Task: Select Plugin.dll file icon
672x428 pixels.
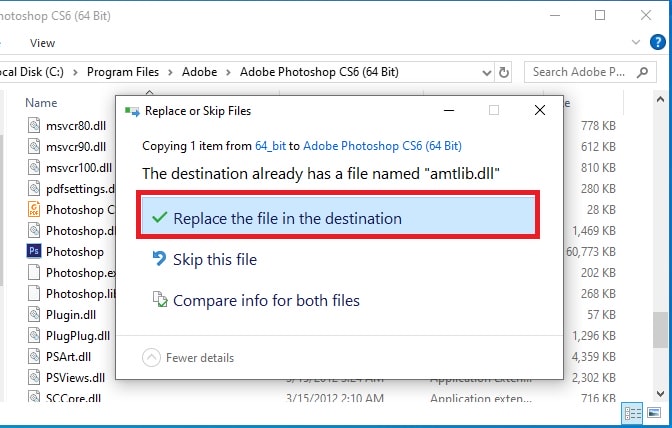Action: (34, 314)
